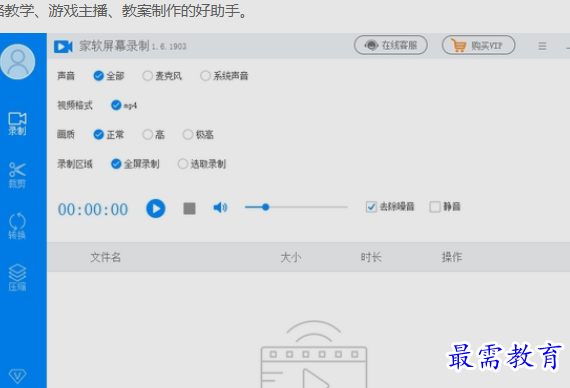Click the 时长 column header

click(x=371, y=257)
